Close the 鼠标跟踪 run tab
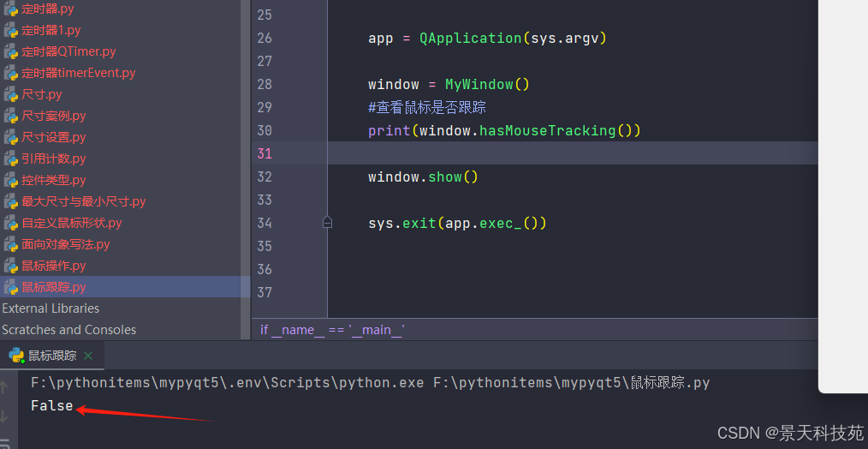The image size is (868, 449). coord(88,356)
